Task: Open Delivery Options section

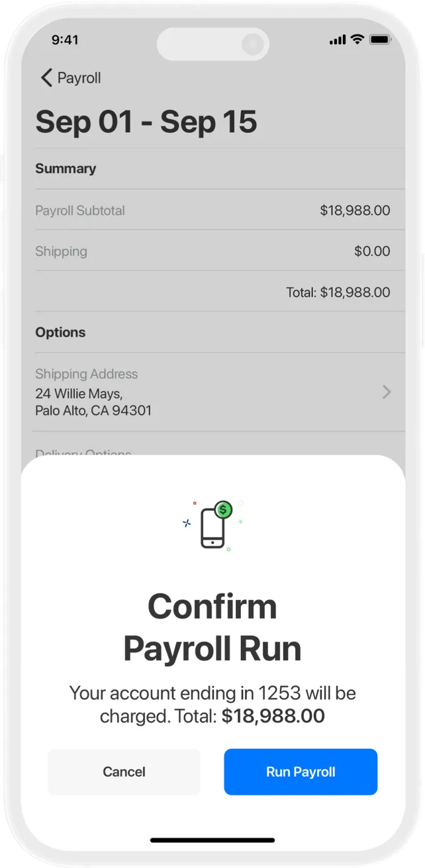Action: 83,453
